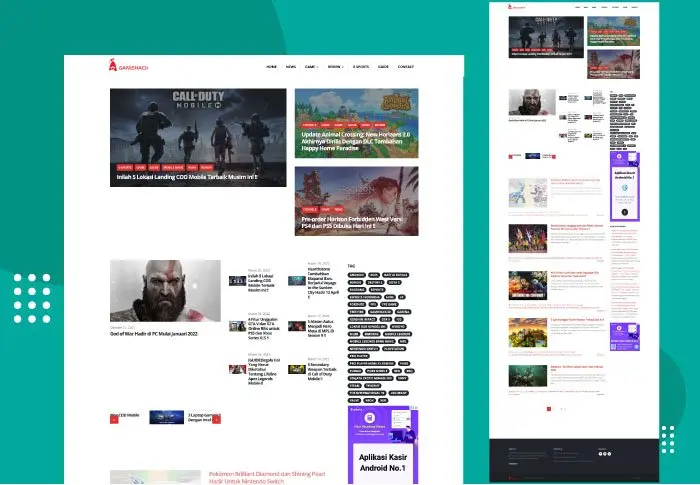The width and height of the screenshot is (700, 485).
Task: Open the GTA Online article thumbnail icon
Action: tap(236, 326)
